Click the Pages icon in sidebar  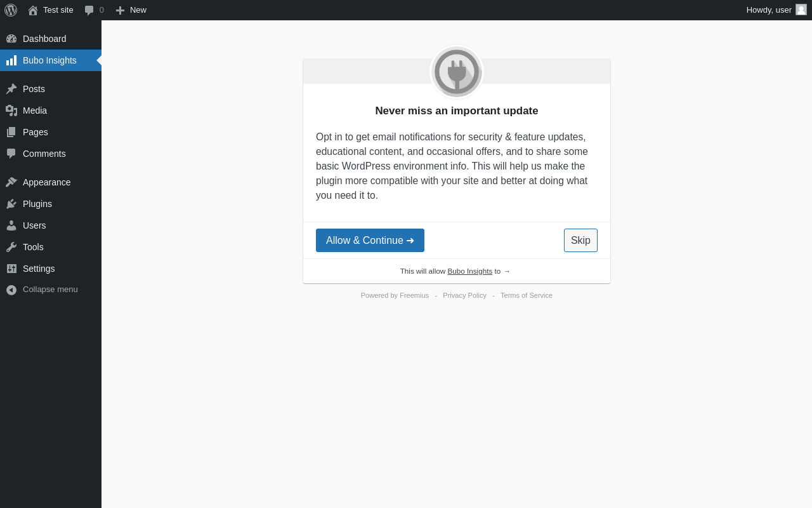coord(11,132)
